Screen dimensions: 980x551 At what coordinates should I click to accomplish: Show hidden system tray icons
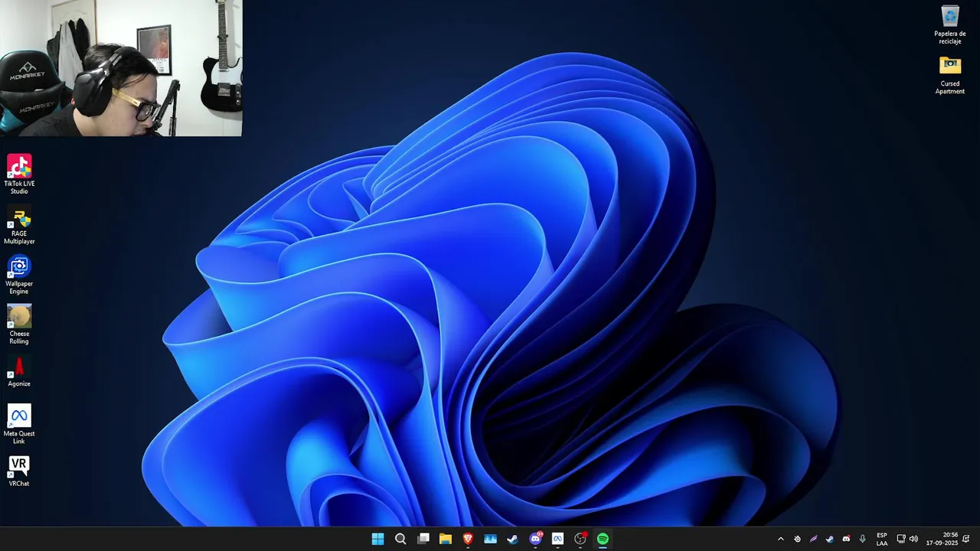pyautogui.click(x=780, y=539)
